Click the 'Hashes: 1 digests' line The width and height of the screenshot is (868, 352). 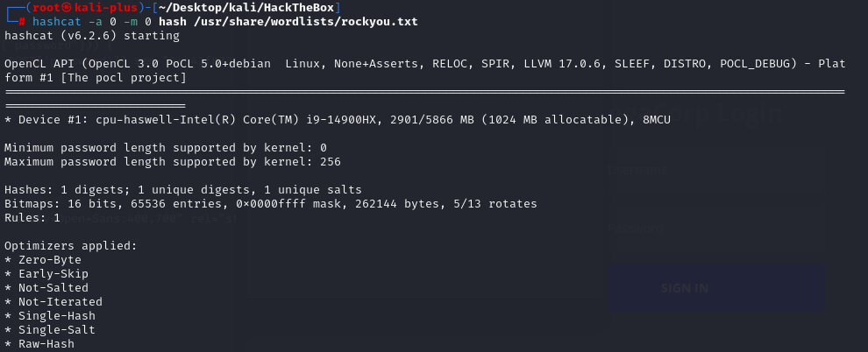(182, 190)
